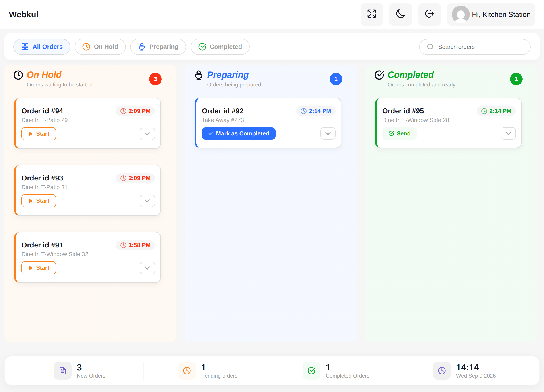544x392 pixels.
Task: Click the clock icon beside On Hold heading
Action: (18, 75)
